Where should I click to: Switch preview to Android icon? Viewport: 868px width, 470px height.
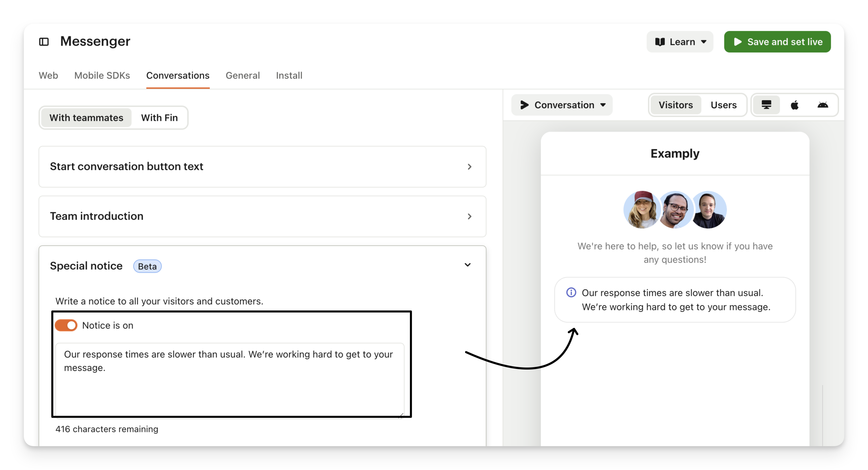point(823,105)
